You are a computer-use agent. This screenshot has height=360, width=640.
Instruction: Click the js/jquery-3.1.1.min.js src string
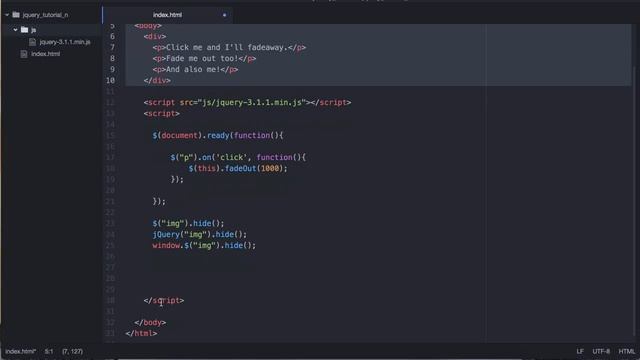(x=252, y=102)
